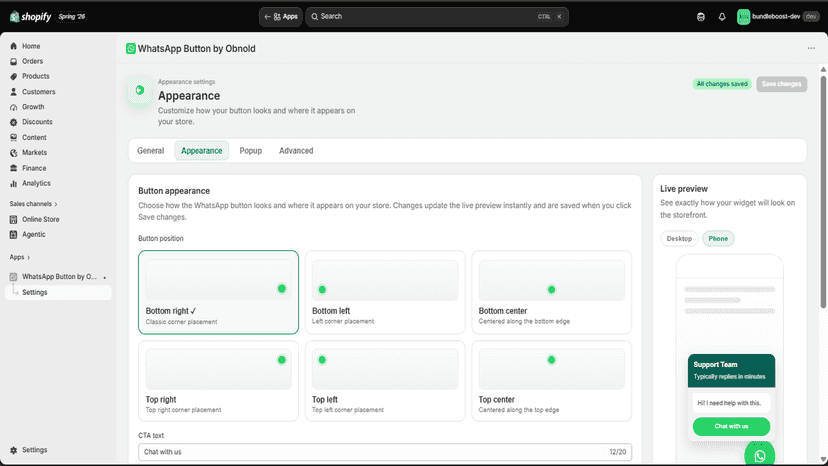Click the Button appearance heading
Viewport: 828px width, 466px height.
[x=174, y=191]
